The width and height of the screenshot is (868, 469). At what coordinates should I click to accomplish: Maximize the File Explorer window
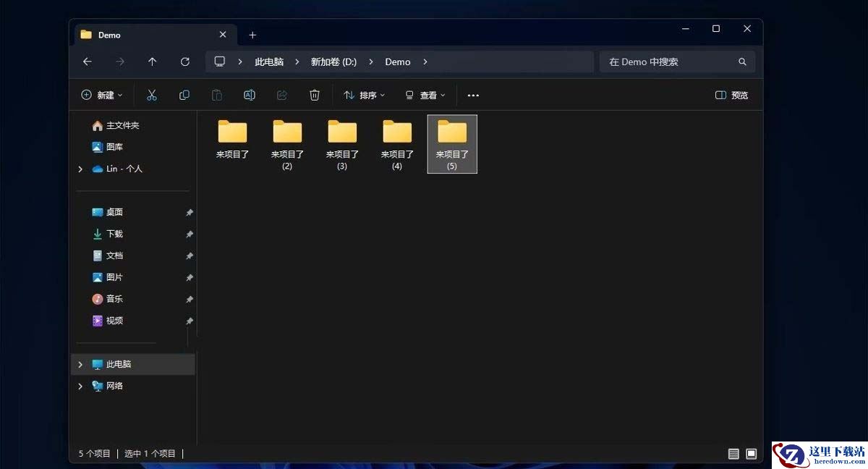tap(715, 29)
